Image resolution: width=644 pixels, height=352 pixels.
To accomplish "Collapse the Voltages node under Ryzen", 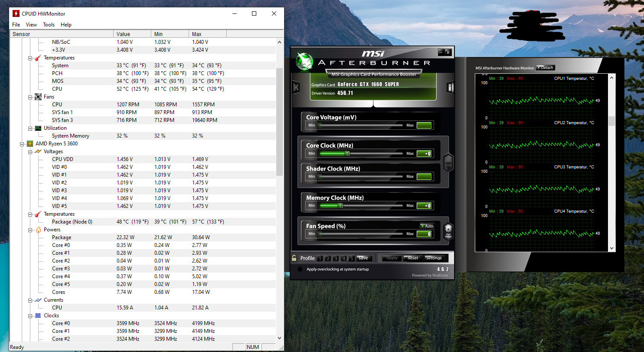I will (30, 152).
